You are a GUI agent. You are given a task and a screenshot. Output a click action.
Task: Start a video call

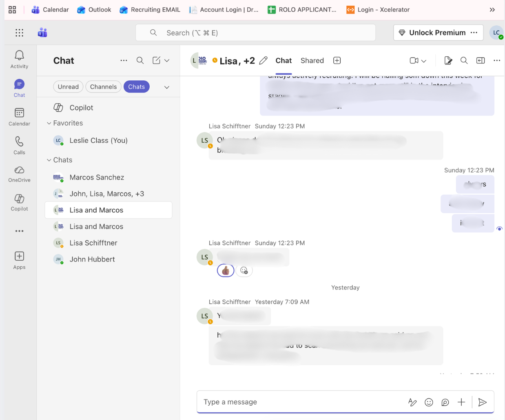[414, 60]
